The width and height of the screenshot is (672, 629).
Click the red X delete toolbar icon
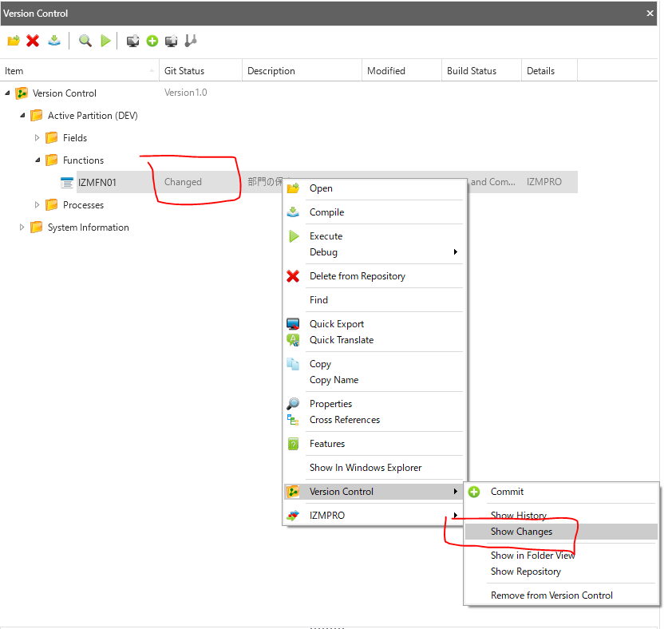pos(33,42)
